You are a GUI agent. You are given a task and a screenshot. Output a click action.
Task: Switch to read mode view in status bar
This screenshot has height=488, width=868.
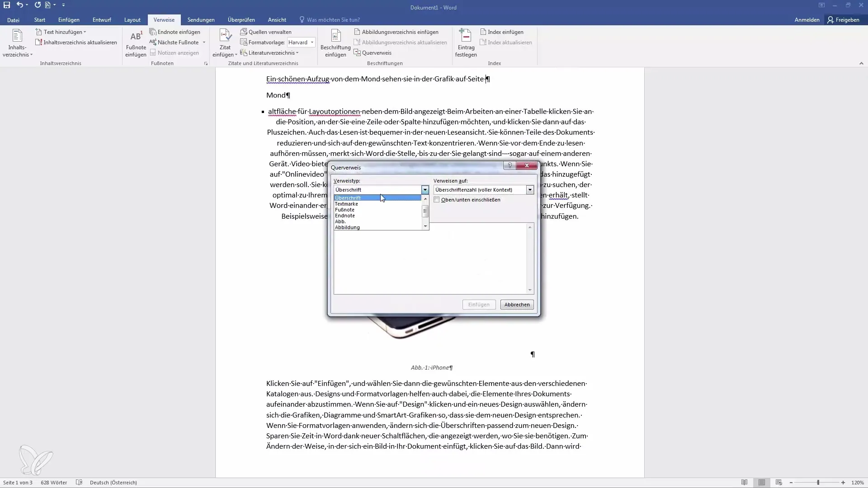tap(744, 483)
